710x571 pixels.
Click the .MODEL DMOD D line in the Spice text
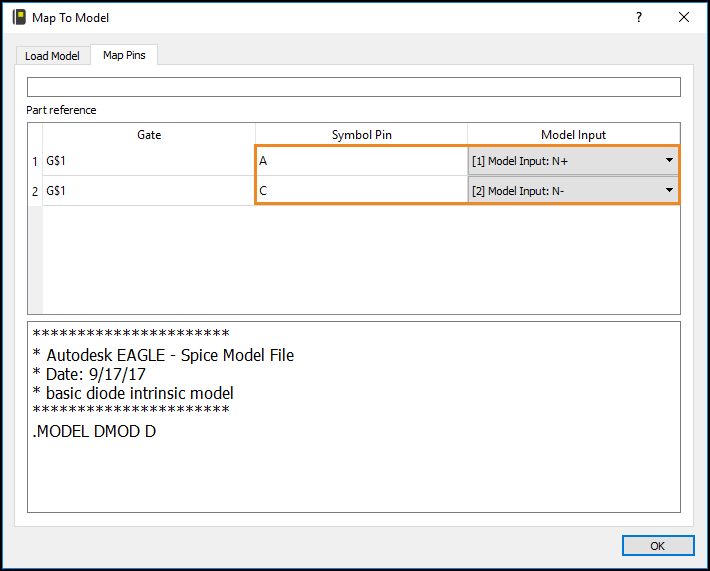pos(94,431)
